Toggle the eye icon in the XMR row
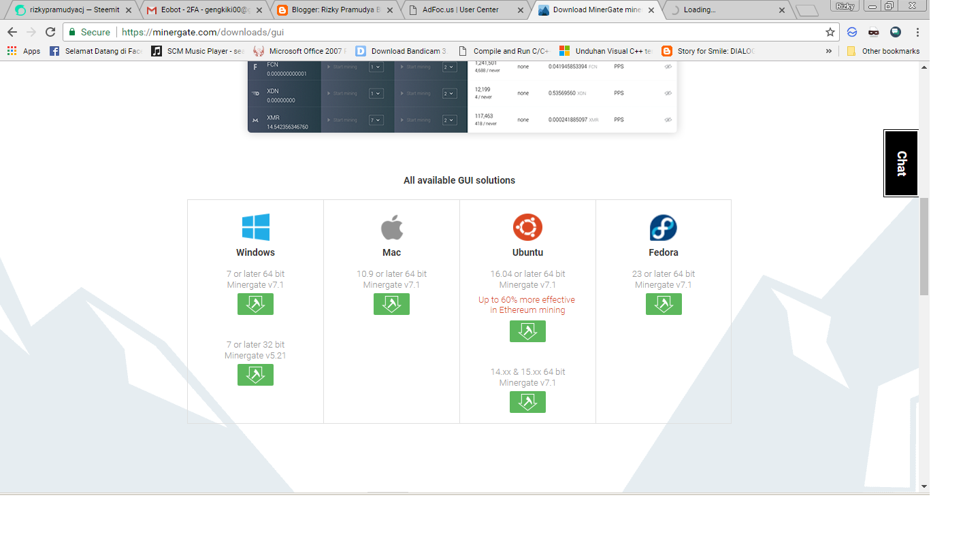This screenshot has width=980, height=551. 668,120
